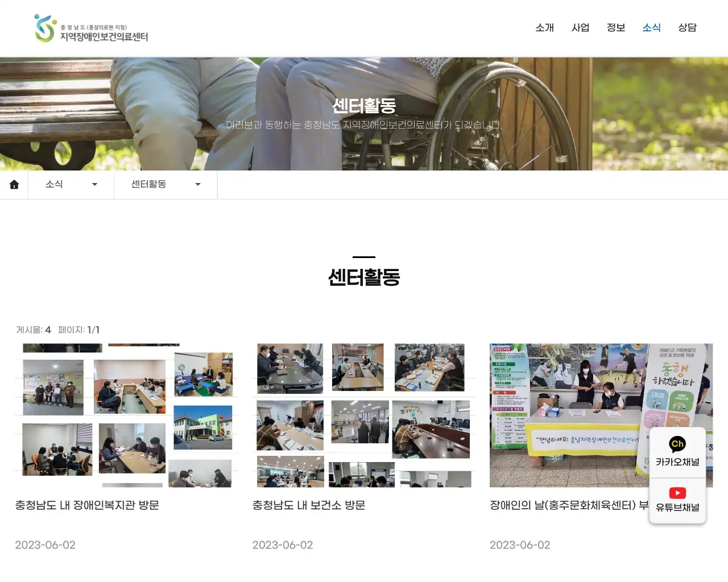Click the center logo in the header

tap(91, 28)
